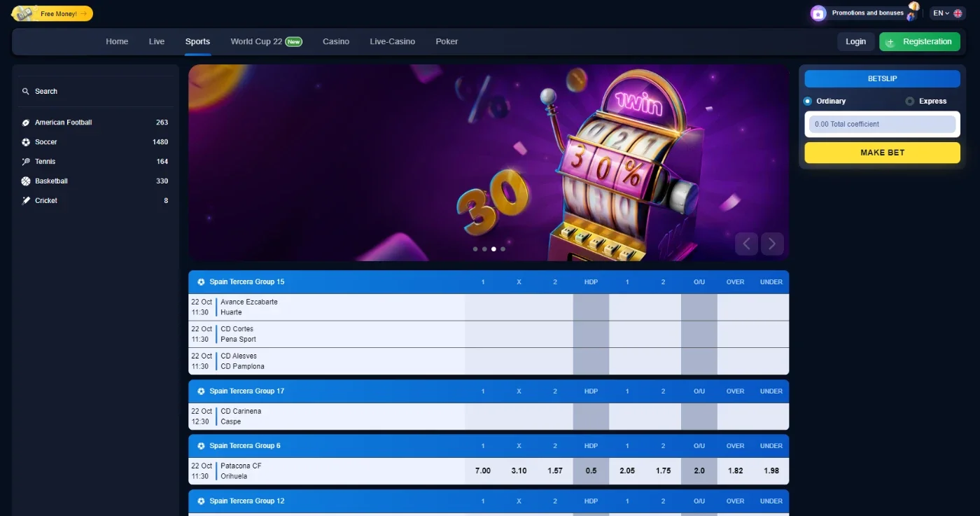Click the Promotions and bonuses gift icon
980x516 pixels.
coord(818,13)
